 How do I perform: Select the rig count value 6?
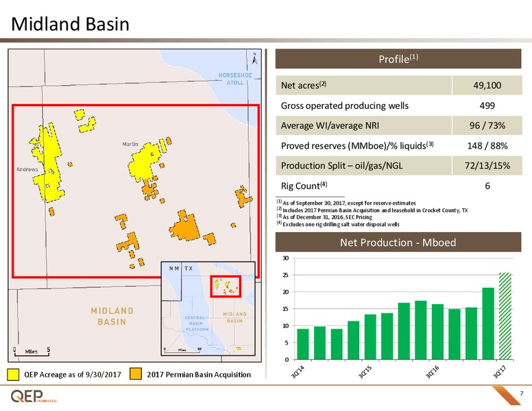[487, 186]
